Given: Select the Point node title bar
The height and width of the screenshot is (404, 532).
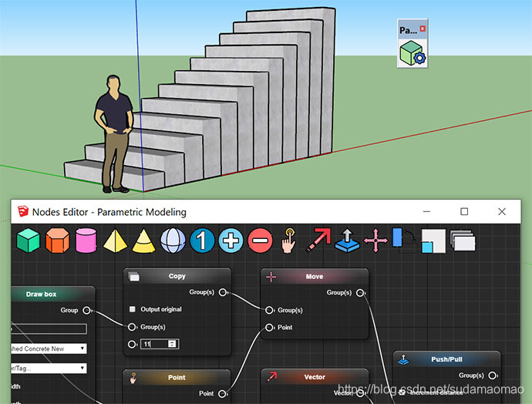Looking at the screenshot, I should (x=177, y=377).
